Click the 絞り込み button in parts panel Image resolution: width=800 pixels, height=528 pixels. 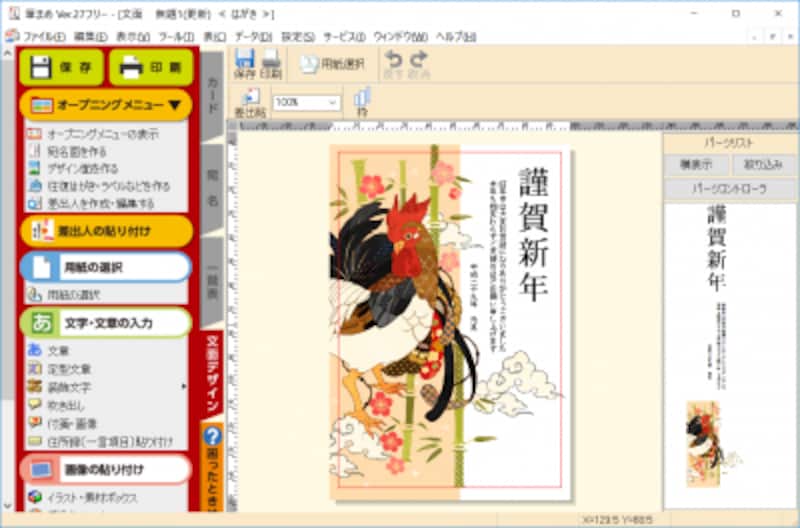(764, 164)
